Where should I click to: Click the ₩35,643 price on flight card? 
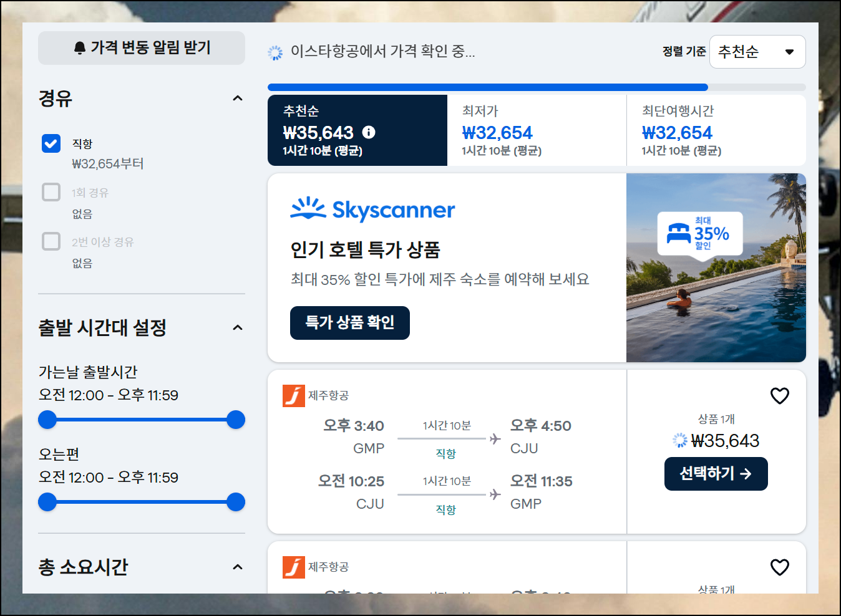click(725, 441)
